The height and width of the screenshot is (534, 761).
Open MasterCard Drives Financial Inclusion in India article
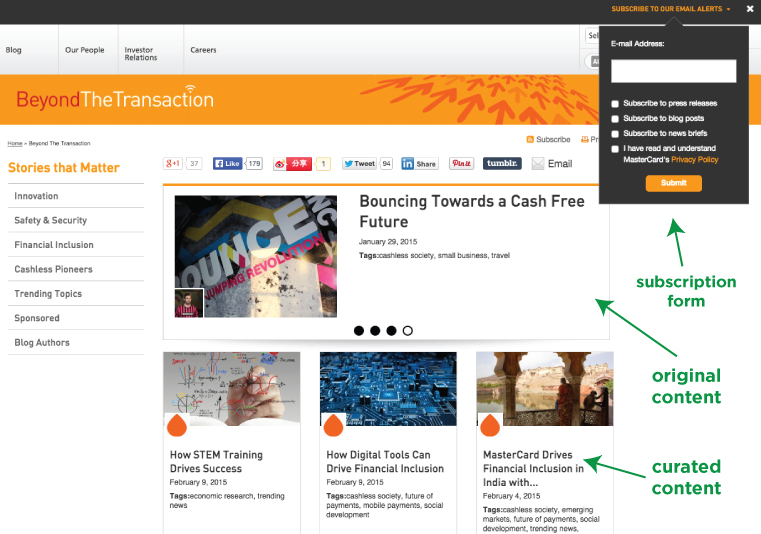533,468
